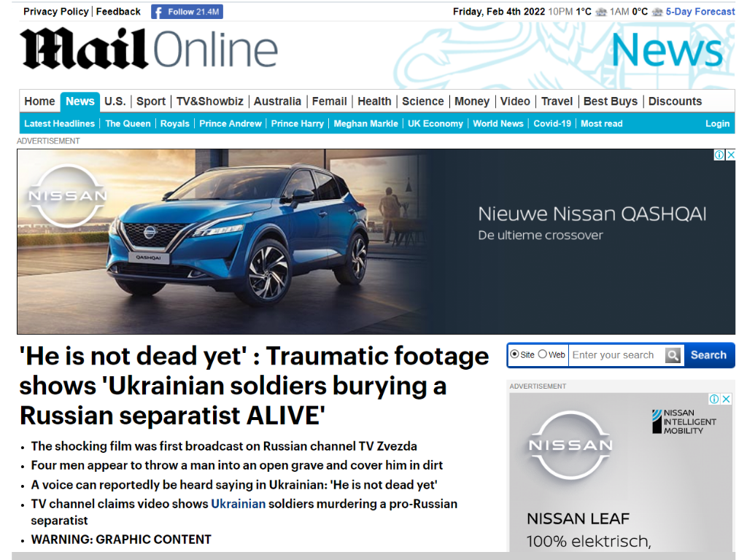Open The Queen topic link
This screenshot has height=560, width=747.
pos(128,124)
